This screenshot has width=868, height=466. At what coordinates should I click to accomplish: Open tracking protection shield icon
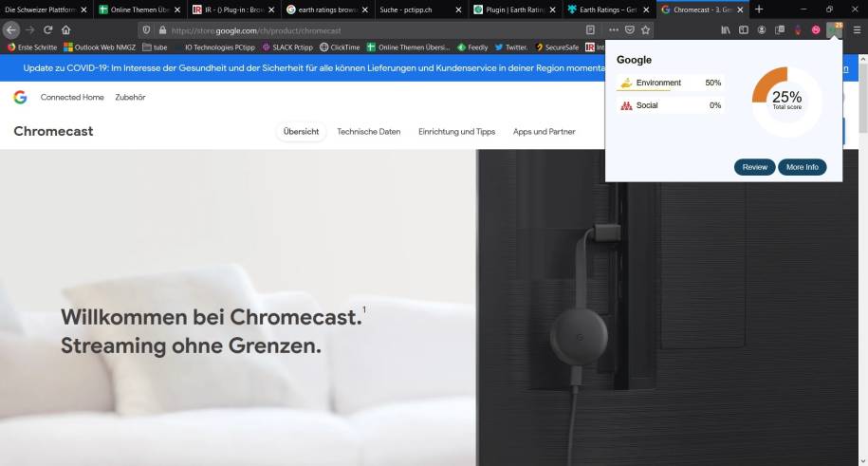(146, 30)
